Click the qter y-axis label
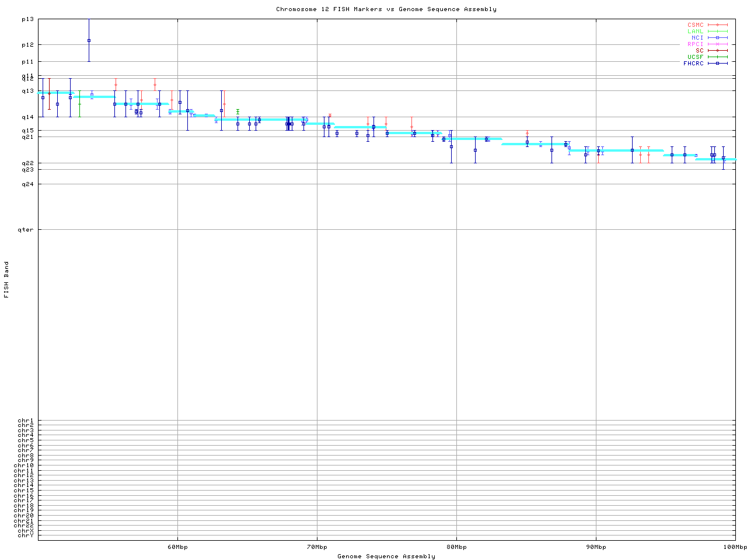Screen dimensions: 747x560 tap(27, 230)
